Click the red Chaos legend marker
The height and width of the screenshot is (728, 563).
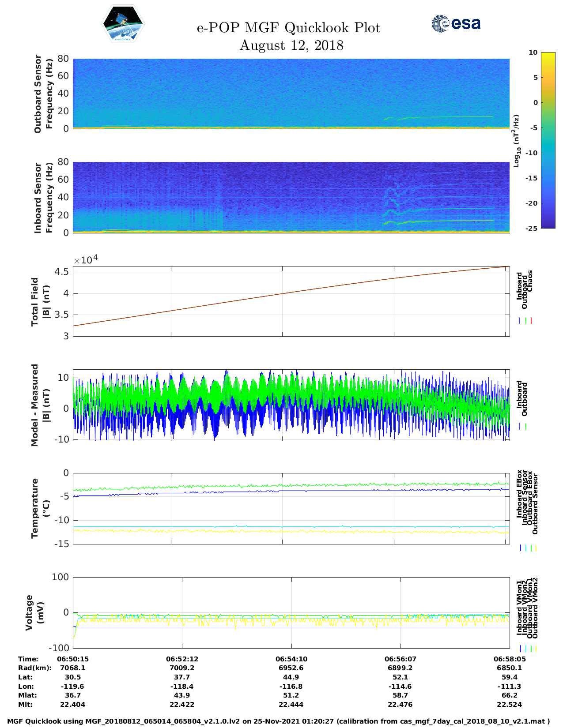click(x=531, y=321)
